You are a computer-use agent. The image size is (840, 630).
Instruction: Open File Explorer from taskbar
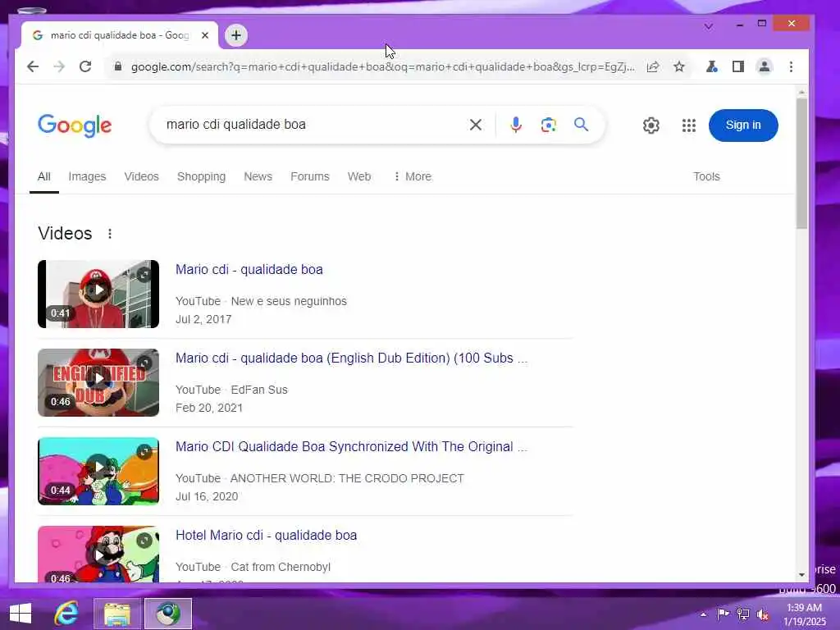pyautogui.click(x=117, y=614)
